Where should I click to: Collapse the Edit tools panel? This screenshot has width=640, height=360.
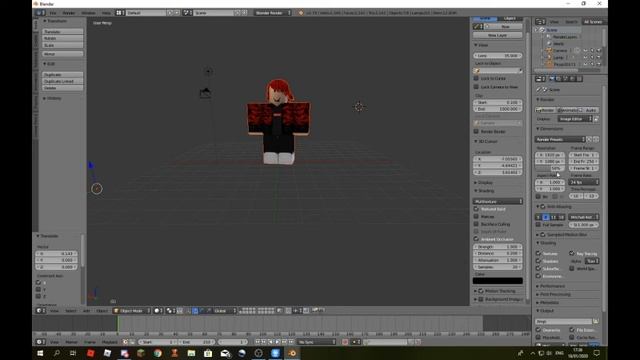pyautogui.click(x=49, y=64)
